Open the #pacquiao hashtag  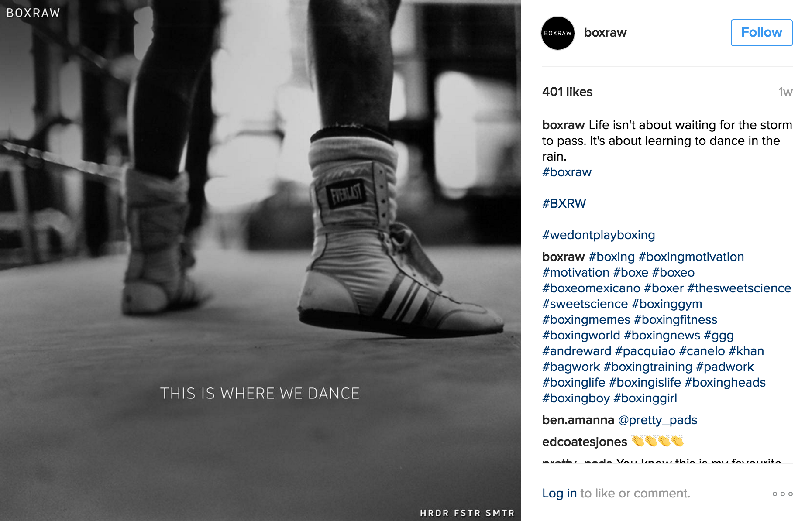(645, 351)
